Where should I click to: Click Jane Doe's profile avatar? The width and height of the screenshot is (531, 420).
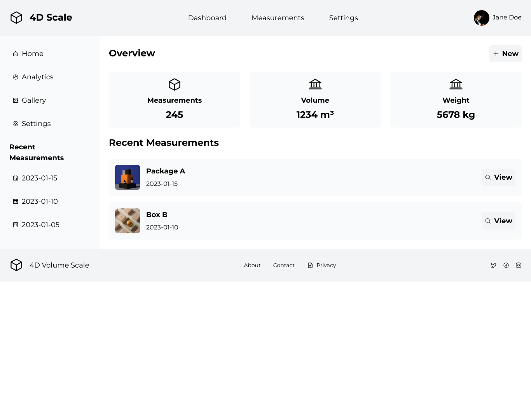482,18
